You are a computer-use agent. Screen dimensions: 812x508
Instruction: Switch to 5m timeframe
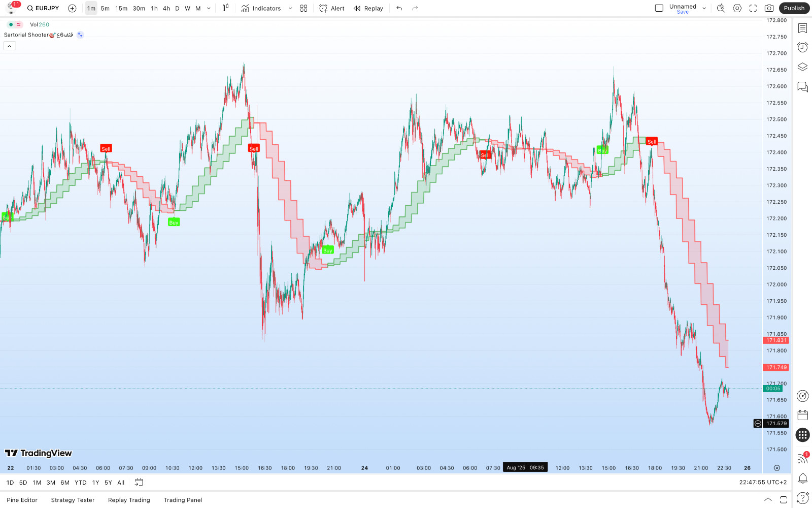coord(105,8)
